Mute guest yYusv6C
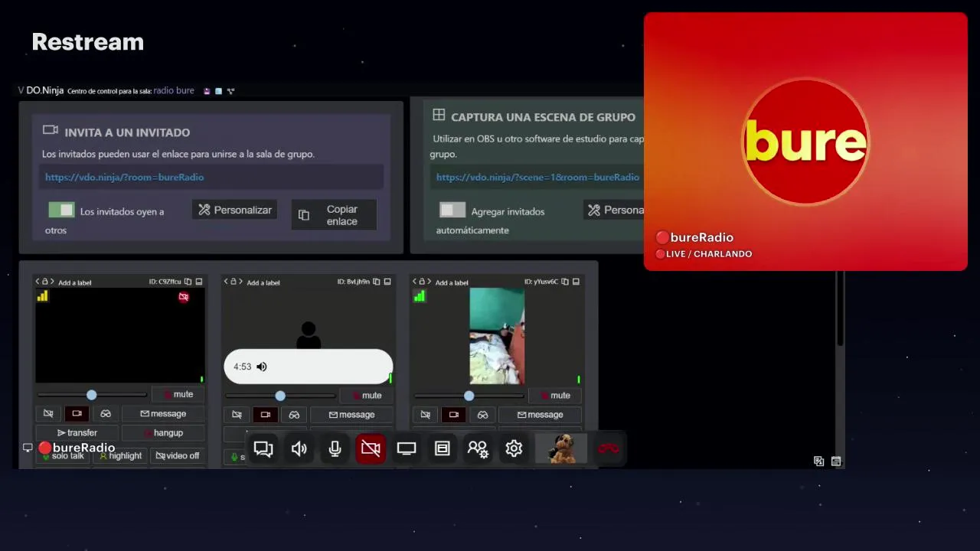The height and width of the screenshot is (551, 980). coord(554,396)
